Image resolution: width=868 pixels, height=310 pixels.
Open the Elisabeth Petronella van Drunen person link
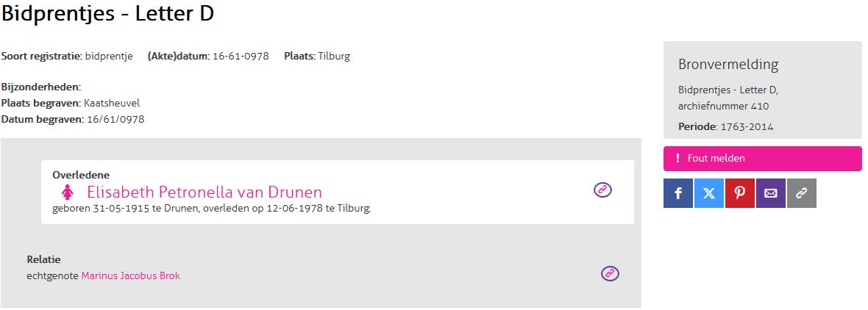(204, 192)
